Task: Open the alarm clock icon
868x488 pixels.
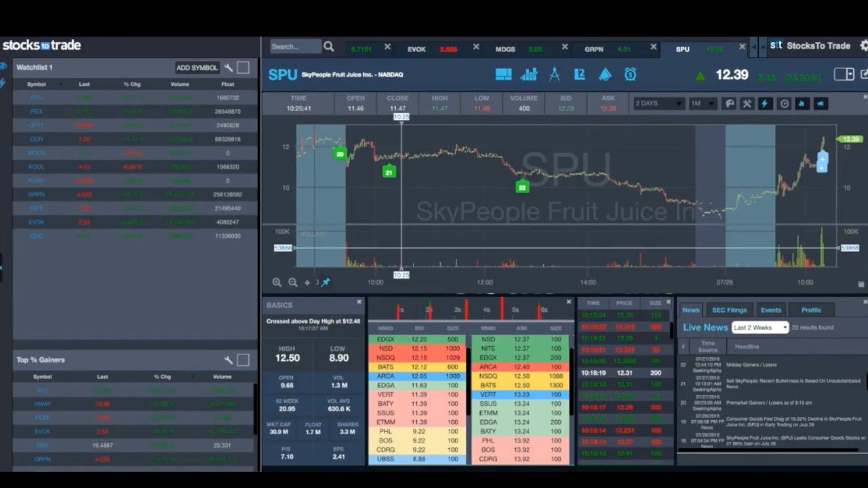Action: [x=631, y=75]
